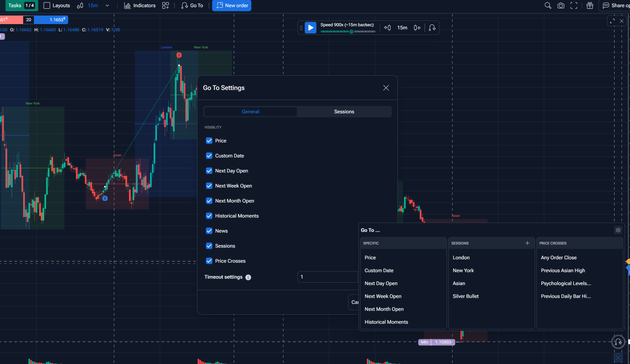Click the search magnifier icon
630x364 pixels.
(548, 5)
